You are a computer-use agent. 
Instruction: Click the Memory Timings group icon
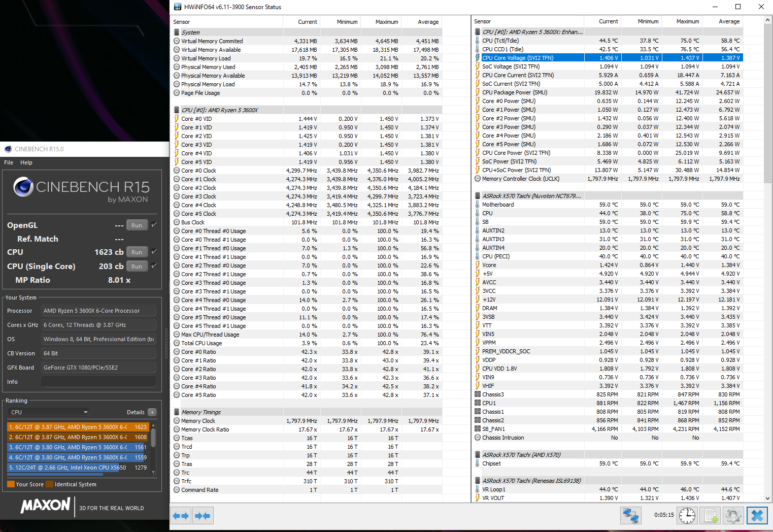[177, 412]
